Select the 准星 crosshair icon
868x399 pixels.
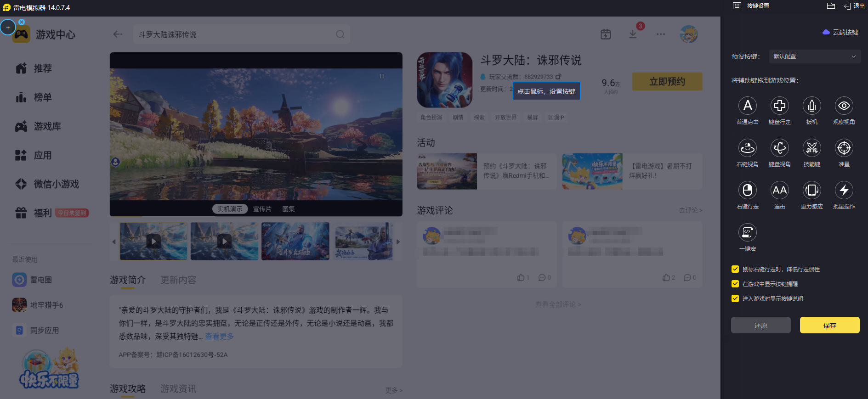844,148
